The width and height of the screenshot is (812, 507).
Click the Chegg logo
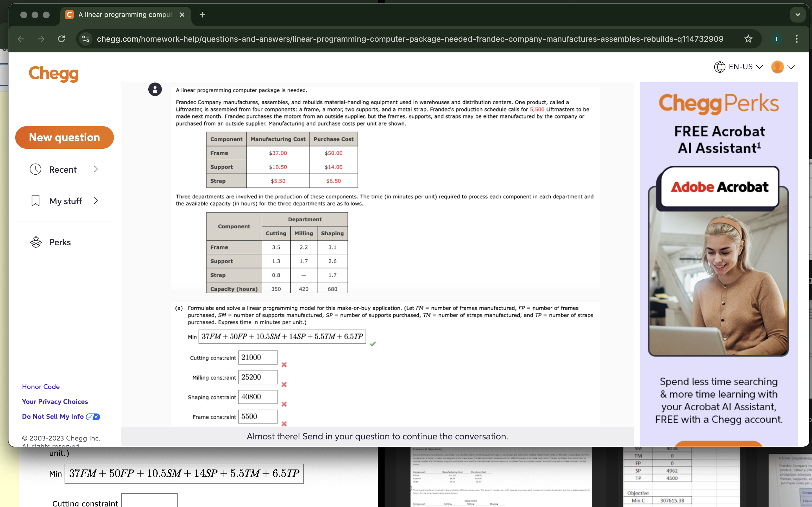pos(53,74)
